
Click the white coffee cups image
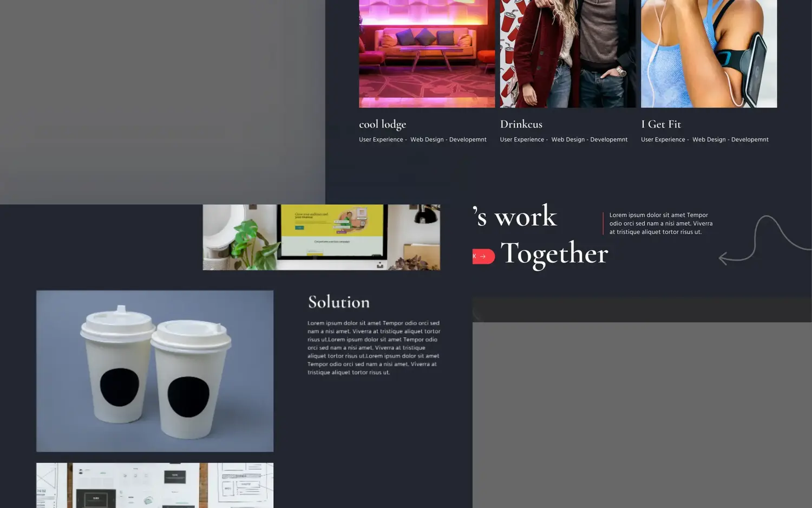pos(154,370)
